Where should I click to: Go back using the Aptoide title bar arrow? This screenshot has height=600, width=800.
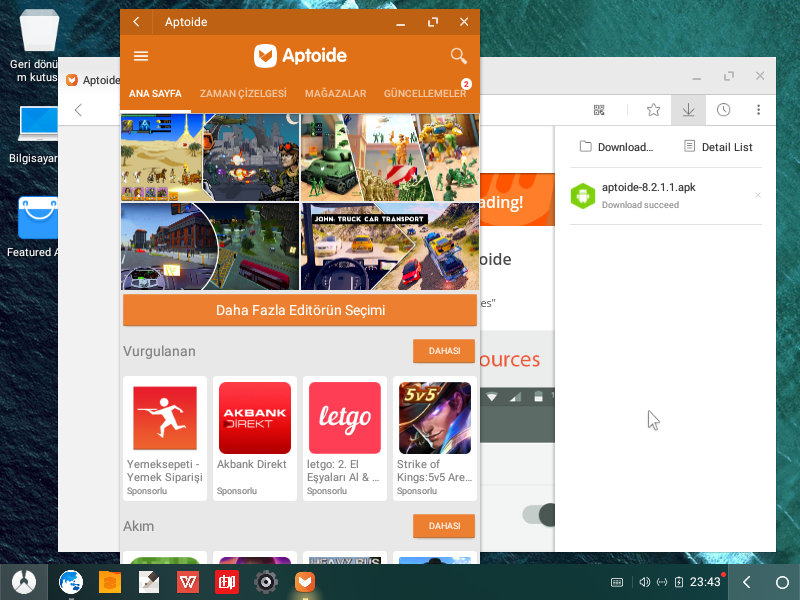pyautogui.click(x=136, y=22)
